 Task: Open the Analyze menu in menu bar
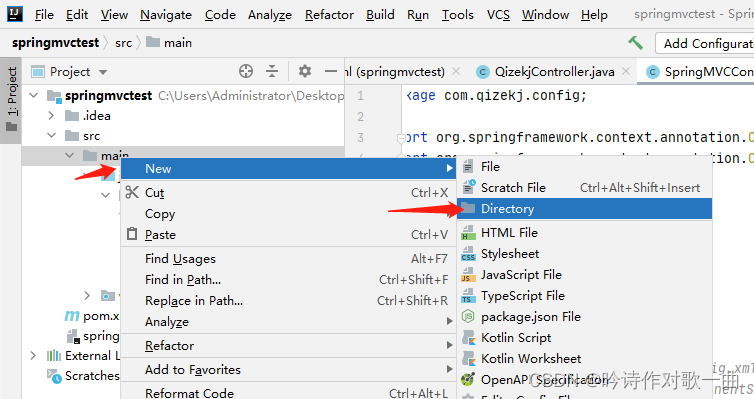tap(270, 15)
